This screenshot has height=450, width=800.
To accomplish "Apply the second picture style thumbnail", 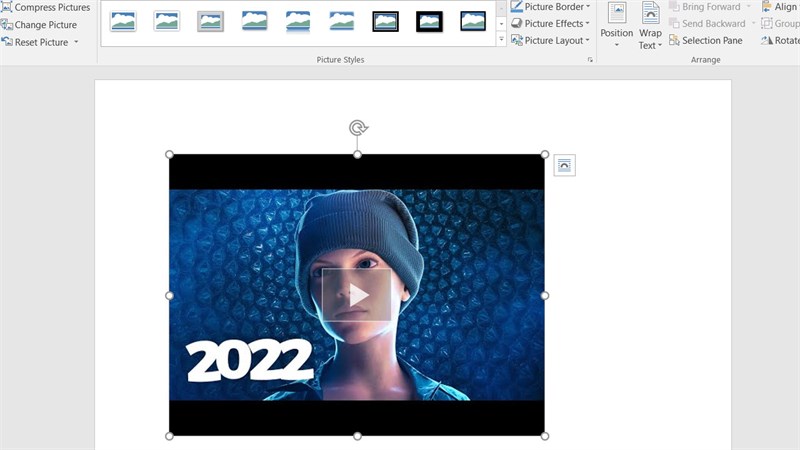I will click(166, 21).
